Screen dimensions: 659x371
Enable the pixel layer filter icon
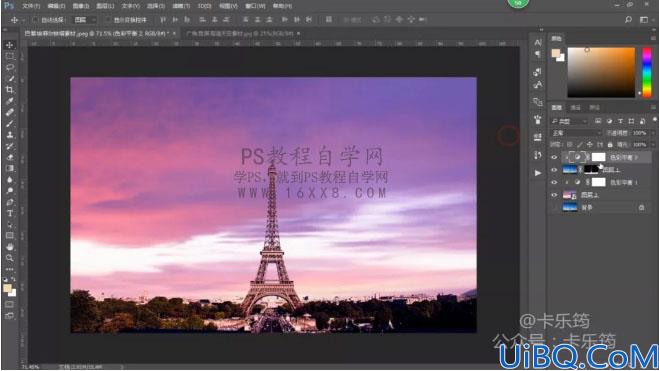pyautogui.click(x=598, y=121)
